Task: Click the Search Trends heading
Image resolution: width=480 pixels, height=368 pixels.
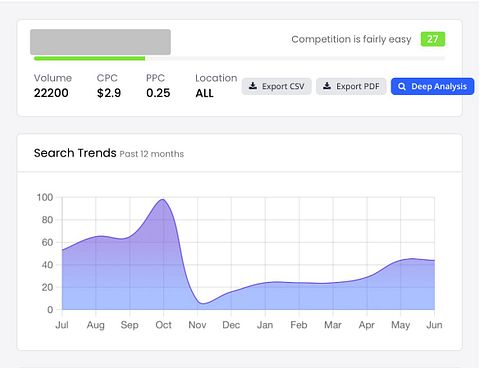Action: [75, 153]
